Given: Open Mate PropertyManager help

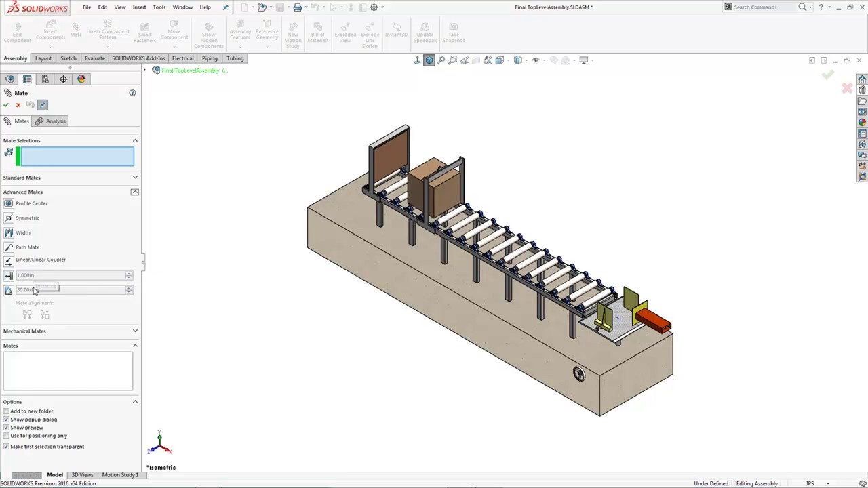Looking at the screenshot, I should coord(132,93).
